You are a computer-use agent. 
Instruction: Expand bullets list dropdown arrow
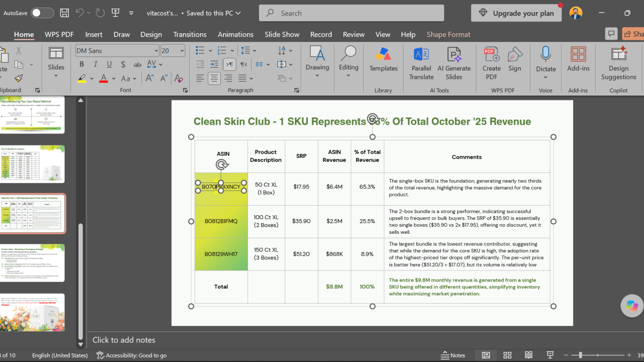click(x=209, y=51)
